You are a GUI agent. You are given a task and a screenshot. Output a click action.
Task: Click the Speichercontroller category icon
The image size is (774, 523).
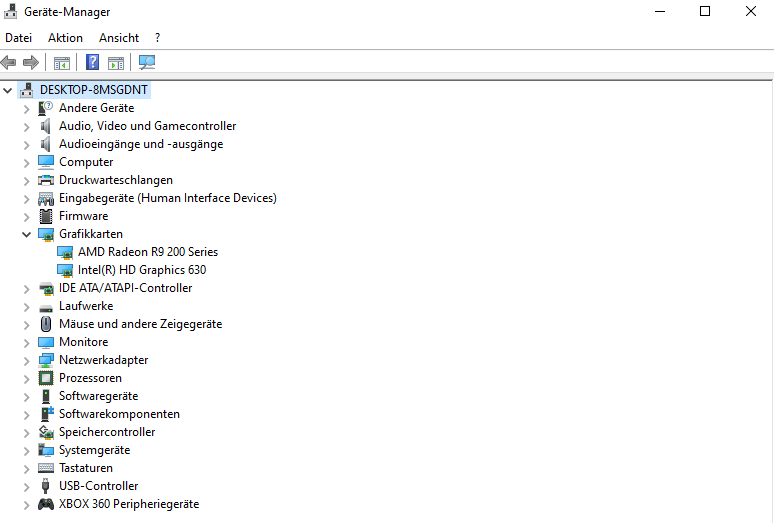point(46,432)
